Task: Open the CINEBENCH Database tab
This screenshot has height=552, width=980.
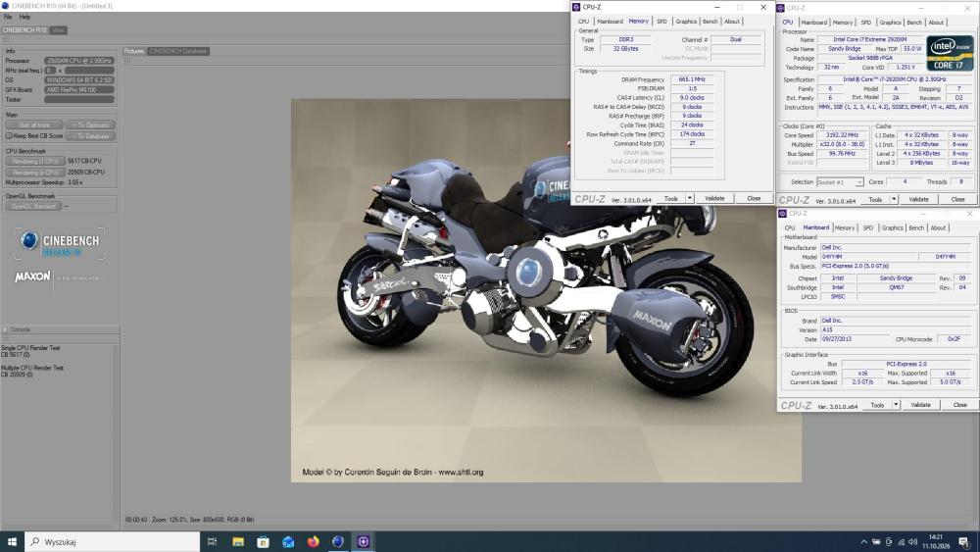Action: (x=178, y=51)
